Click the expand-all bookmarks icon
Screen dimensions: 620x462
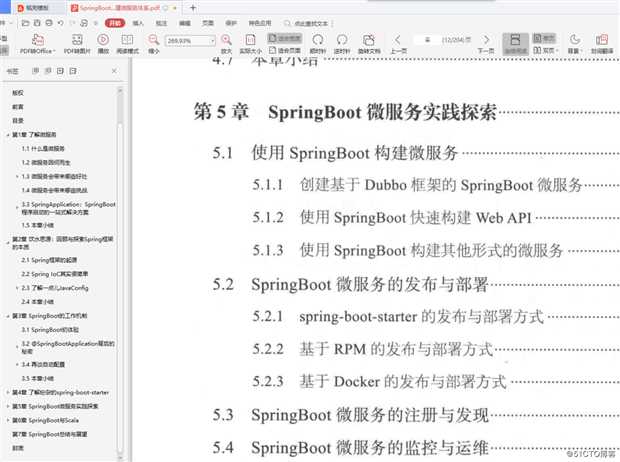click(60, 71)
